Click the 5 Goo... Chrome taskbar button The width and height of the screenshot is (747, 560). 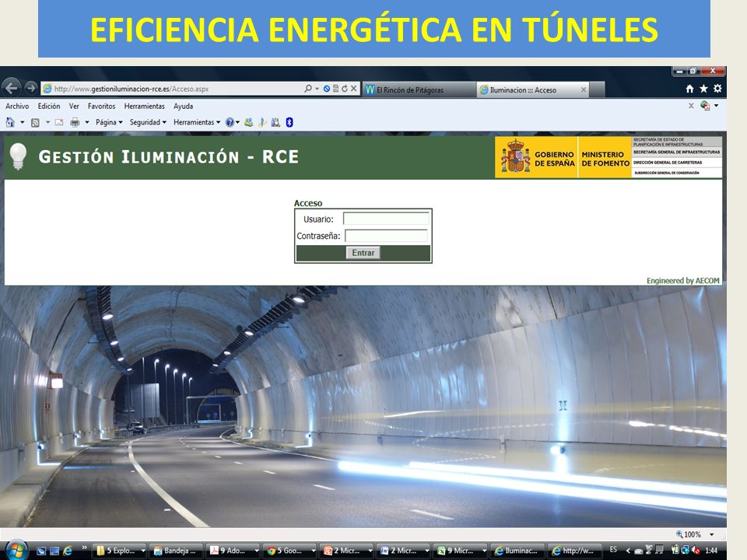[289, 551]
